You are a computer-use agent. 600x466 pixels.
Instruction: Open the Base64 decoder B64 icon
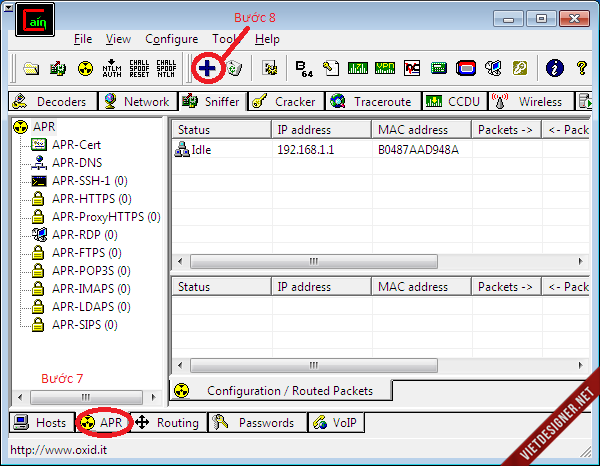304,69
